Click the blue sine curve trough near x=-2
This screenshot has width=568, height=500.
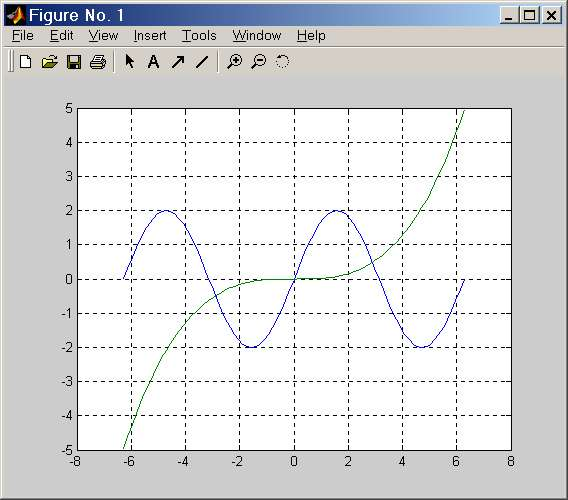(252, 347)
